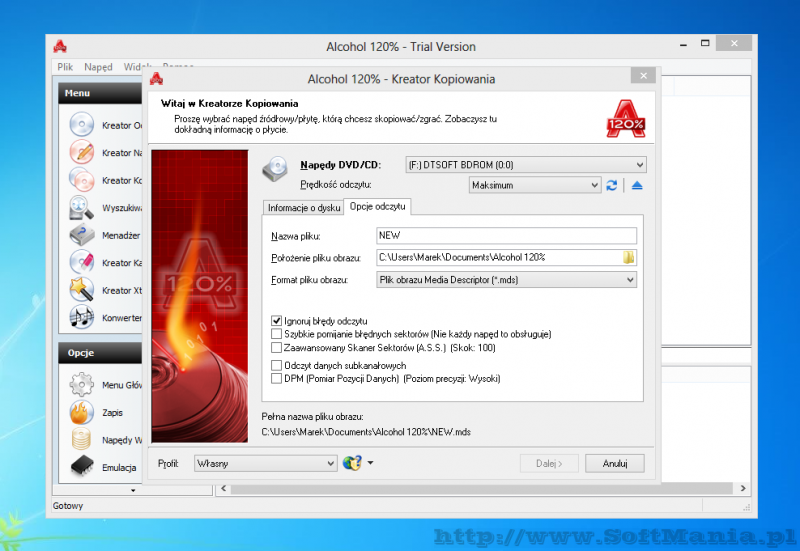Close the Kreator Kopiowania dialog

click(x=643, y=76)
